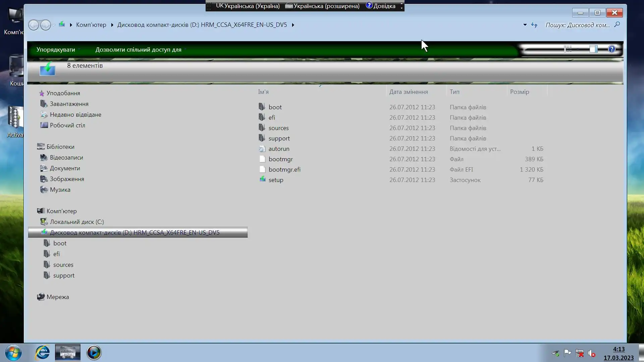Expand breadcrumb arrow after HRM_CCSA drive name

(x=293, y=25)
